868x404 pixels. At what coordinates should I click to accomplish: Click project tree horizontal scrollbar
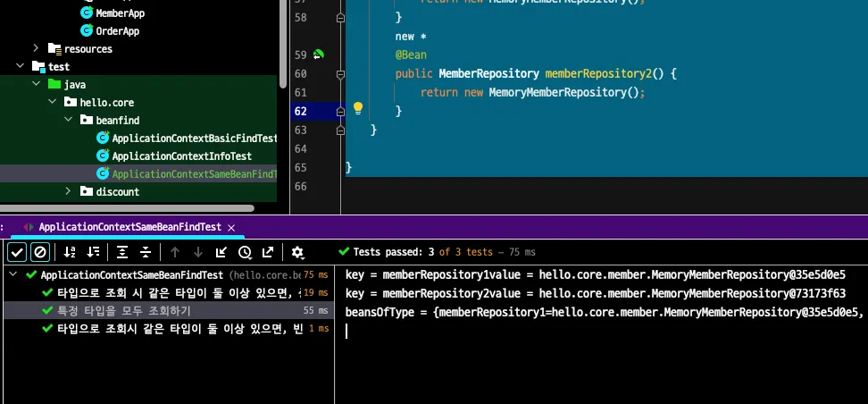pyautogui.click(x=127, y=208)
